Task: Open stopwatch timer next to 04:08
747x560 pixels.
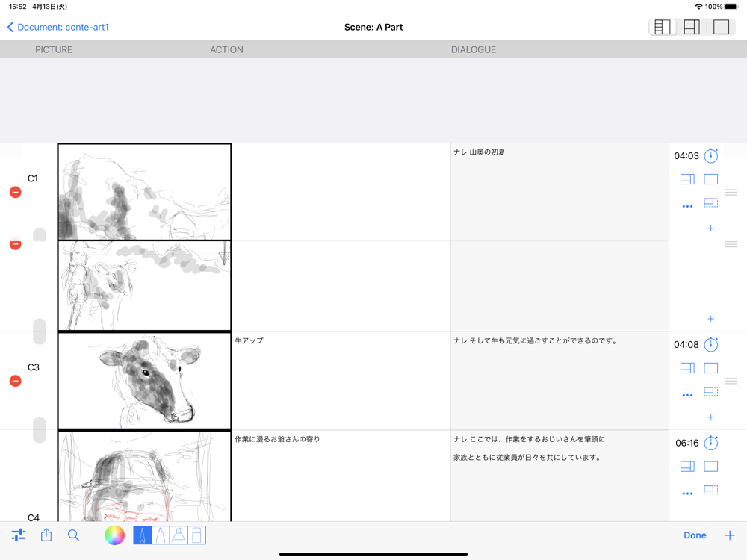Action: pyautogui.click(x=711, y=344)
